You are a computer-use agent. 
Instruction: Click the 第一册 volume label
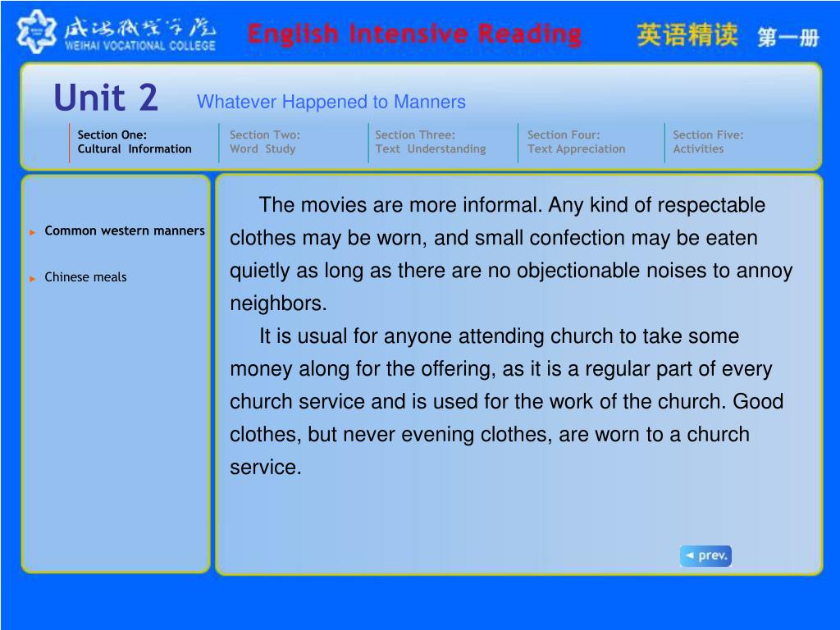click(788, 38)
